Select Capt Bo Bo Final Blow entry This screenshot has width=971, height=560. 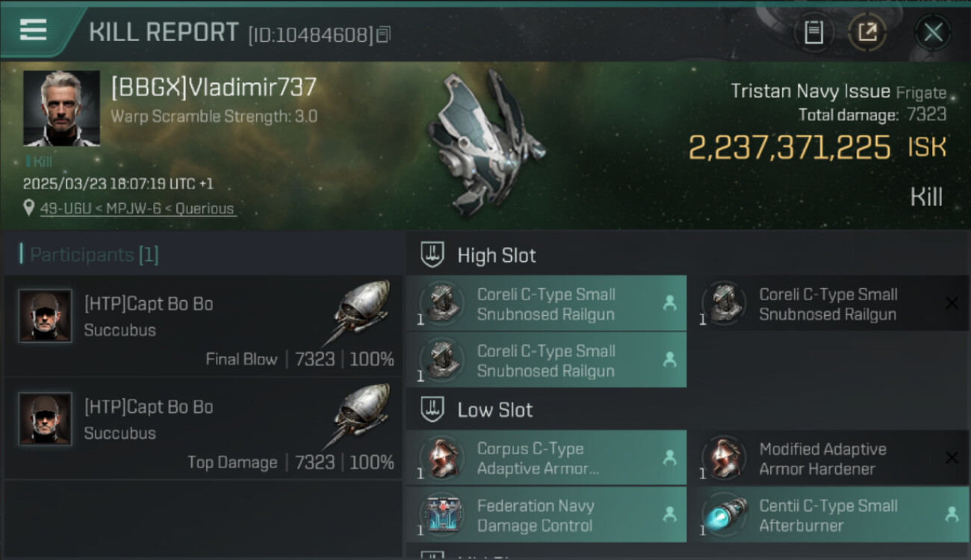tap(202, 327)
